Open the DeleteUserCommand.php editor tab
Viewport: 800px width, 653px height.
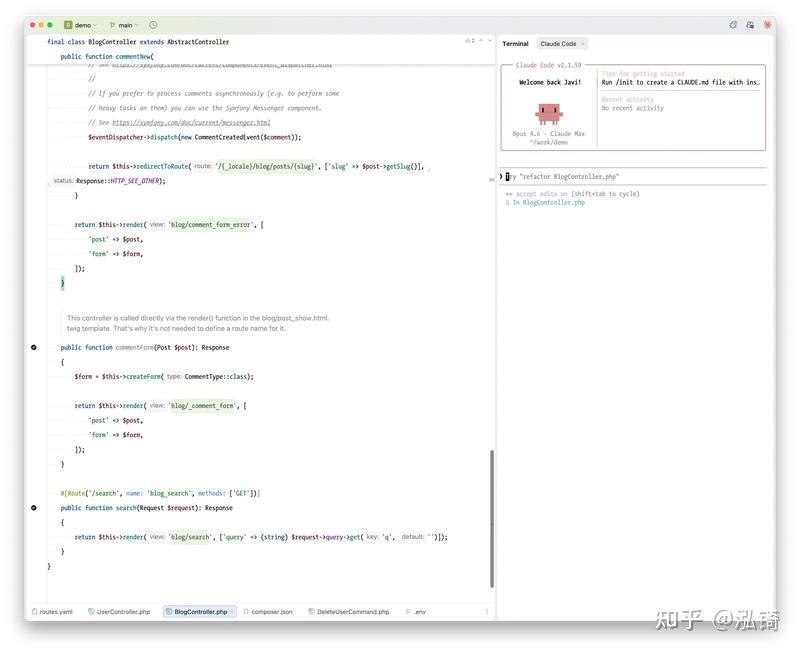pos(349,612)
